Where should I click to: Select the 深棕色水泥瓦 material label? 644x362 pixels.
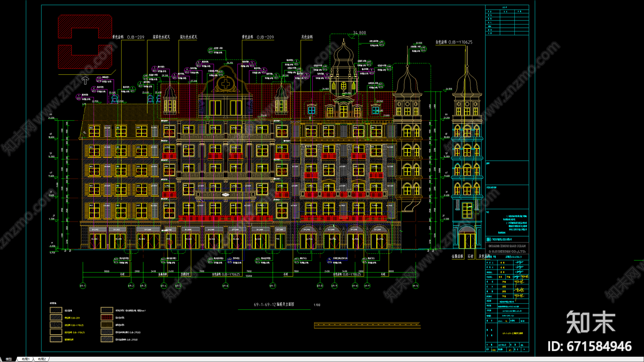coord(161,37)
